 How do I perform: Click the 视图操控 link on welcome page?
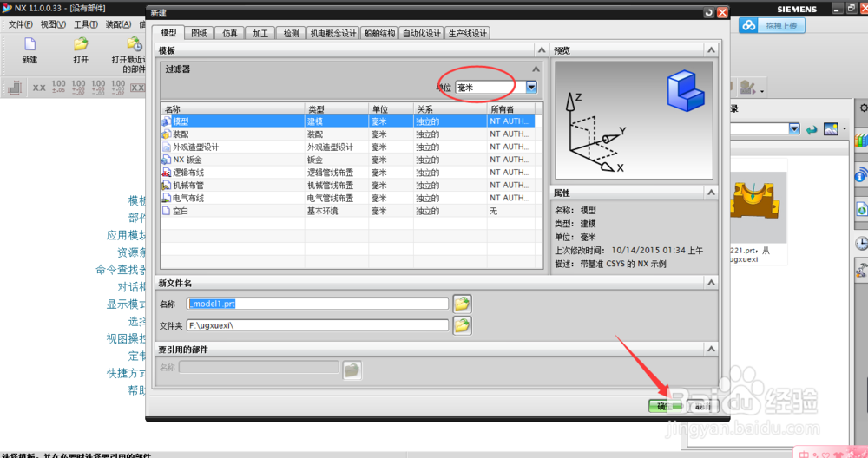[126, 338]
